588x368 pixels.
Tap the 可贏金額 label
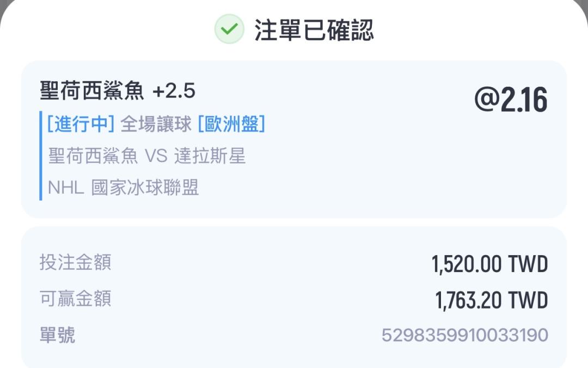pos(75,298)
